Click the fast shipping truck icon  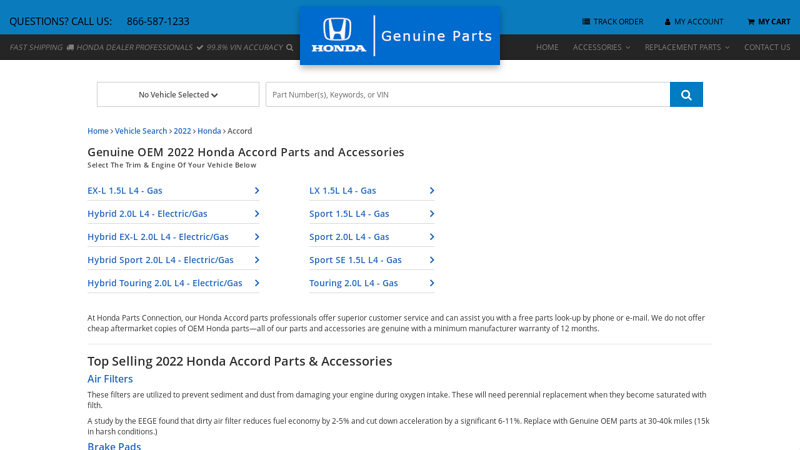pyautogui.click(x=70, y=47)
